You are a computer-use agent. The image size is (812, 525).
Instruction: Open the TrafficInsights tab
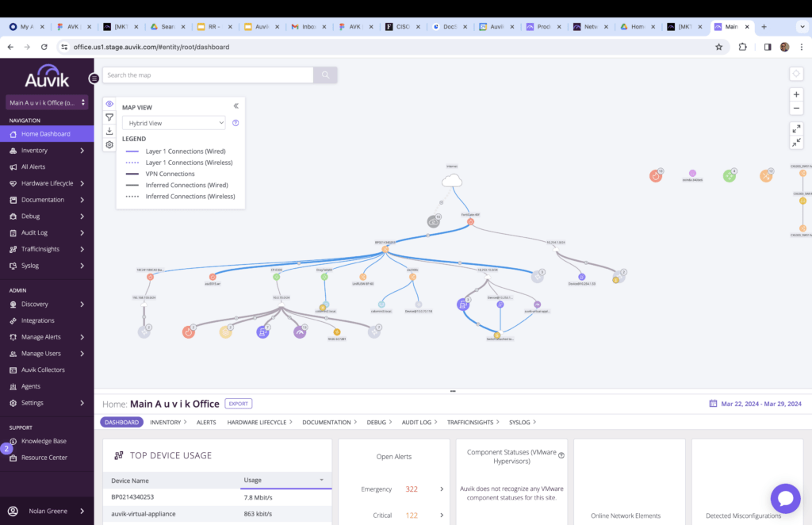pos(473,423)
